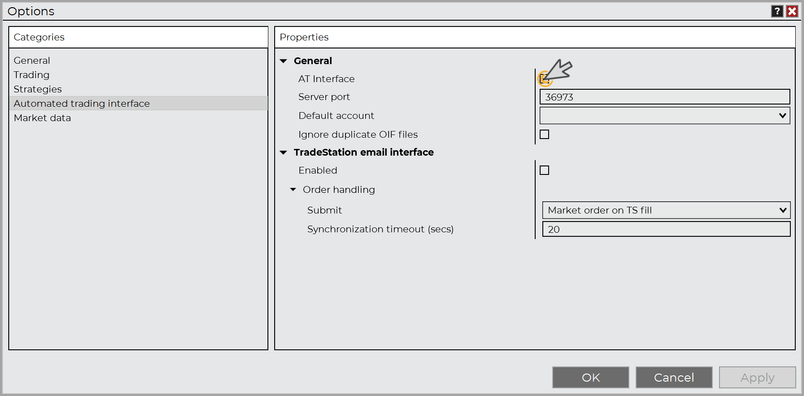Open help with the question mark icon
Image resolution: width=804 pixels, height=396 pixels.
click(777, 11)
